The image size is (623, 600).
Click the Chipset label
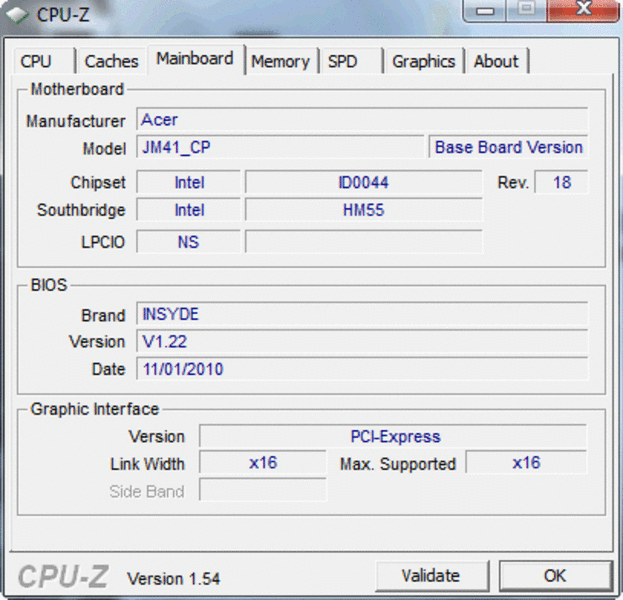[x=98, y=182]
